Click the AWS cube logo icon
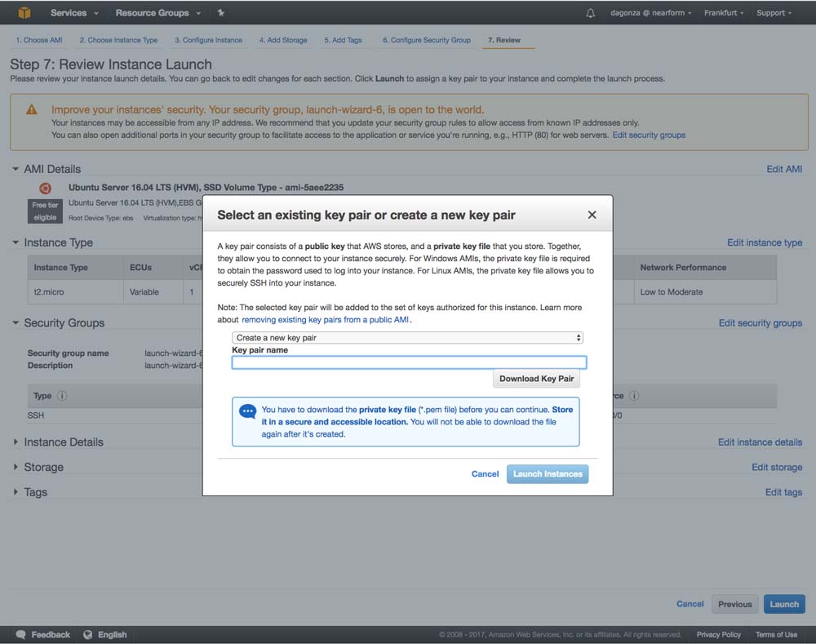Screen dimensions: 816x644 [24, 12]
